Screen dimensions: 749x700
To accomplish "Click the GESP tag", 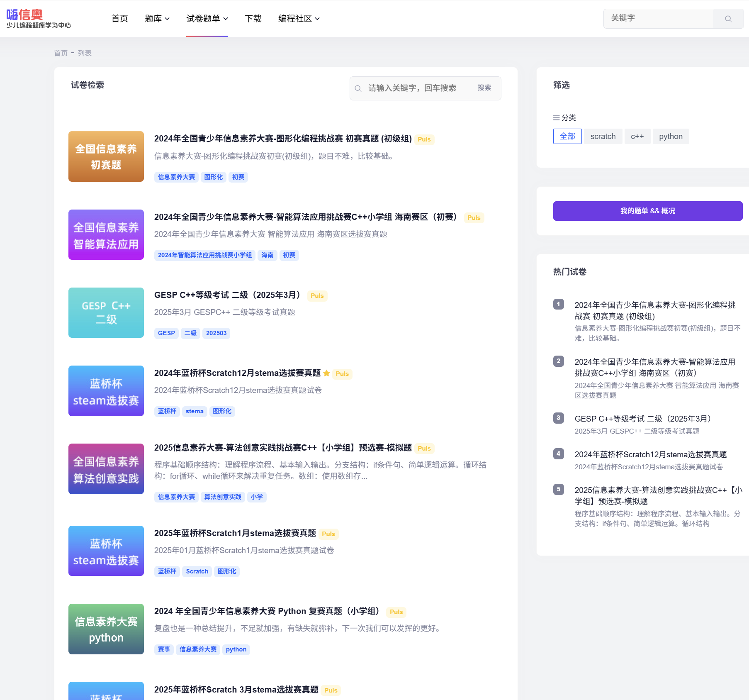I will coord(166,333).
